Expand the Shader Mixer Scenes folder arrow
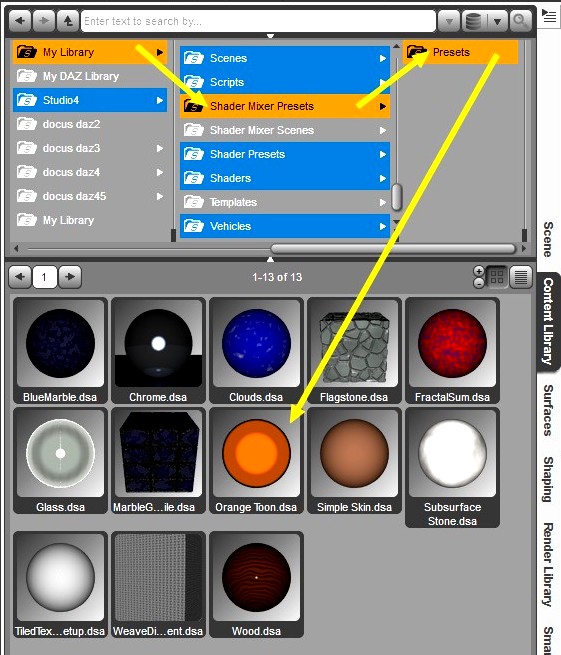The image size is (561, 655). click(x=383, y=130)
